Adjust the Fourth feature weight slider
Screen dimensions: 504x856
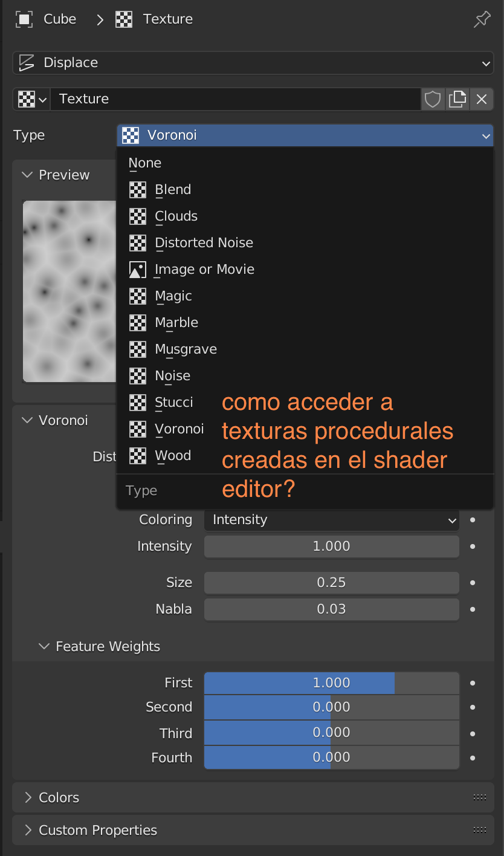[332, 757]
